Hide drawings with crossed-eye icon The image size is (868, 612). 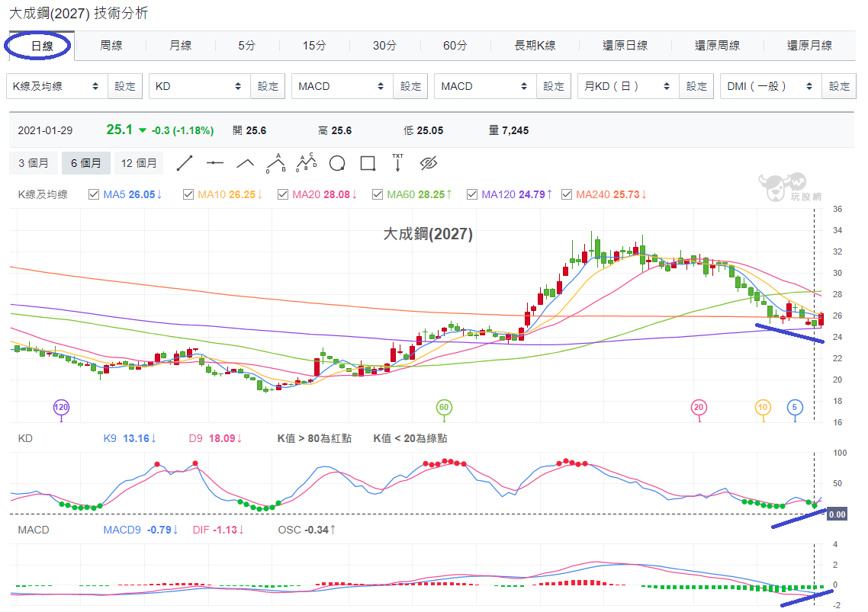[429, 163]
